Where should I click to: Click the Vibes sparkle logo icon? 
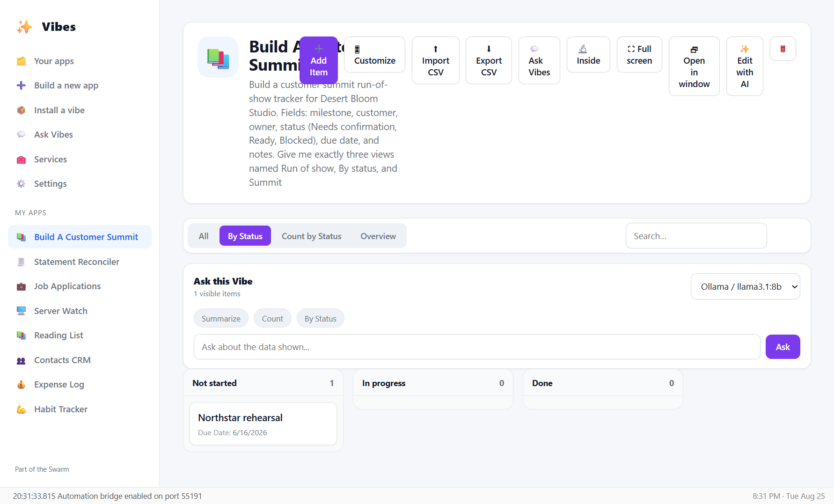click(x=24, y=27)
